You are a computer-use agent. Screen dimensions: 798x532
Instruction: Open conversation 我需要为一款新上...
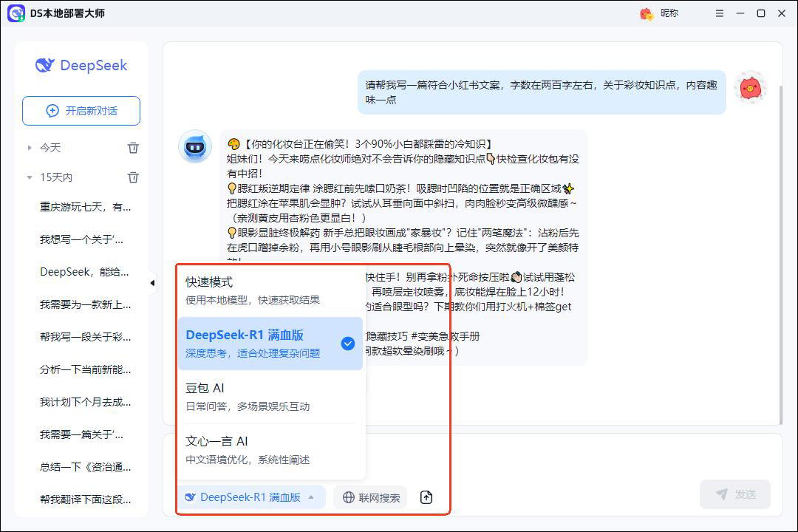[86, 304]
